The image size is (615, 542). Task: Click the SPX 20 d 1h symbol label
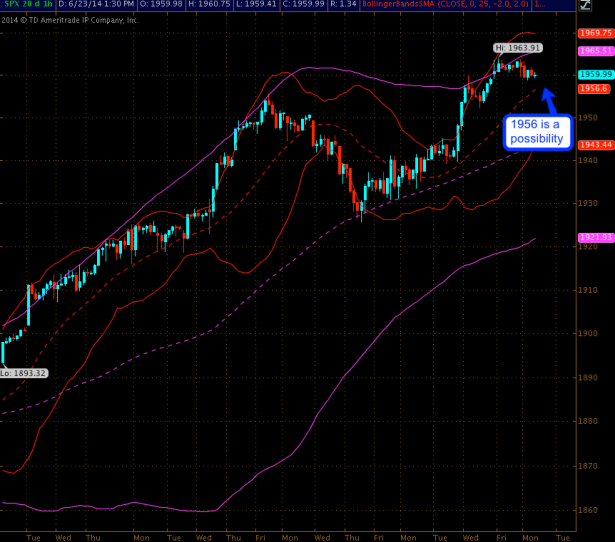pos(26,6)
